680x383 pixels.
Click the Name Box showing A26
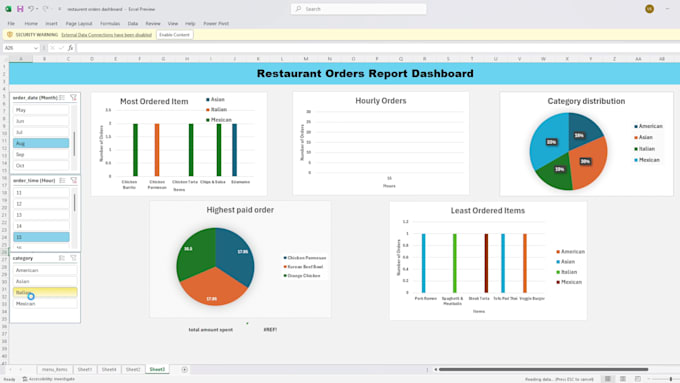(x=18, y=48)
